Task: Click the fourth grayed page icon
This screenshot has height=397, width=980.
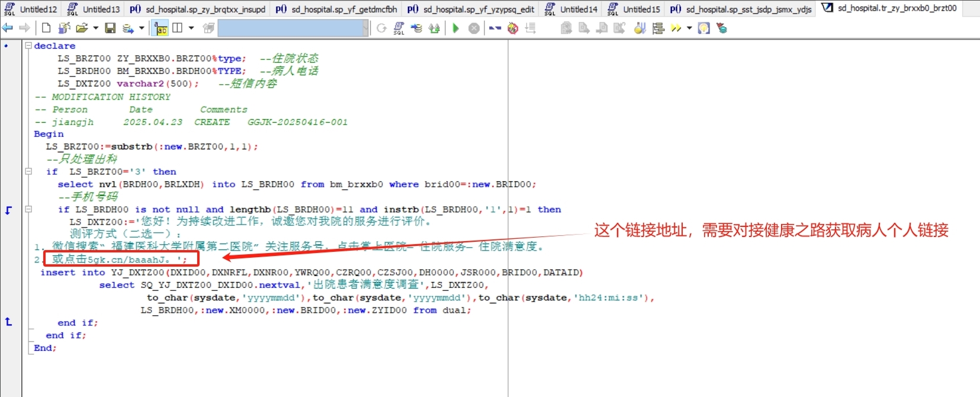Action: point(619,28)
